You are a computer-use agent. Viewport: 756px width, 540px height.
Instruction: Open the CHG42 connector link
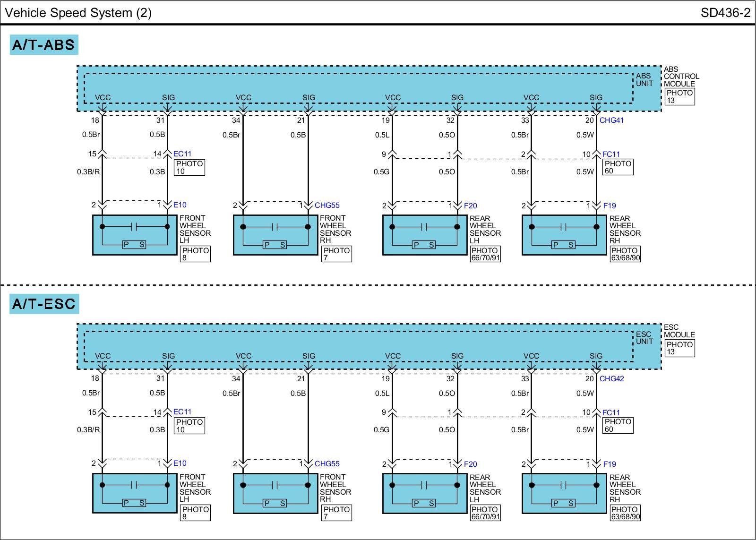point(611,379)
